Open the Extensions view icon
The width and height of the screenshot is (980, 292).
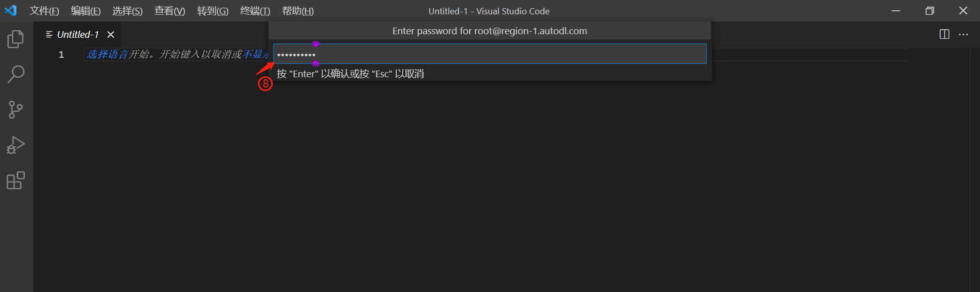[x=16, y=181]
